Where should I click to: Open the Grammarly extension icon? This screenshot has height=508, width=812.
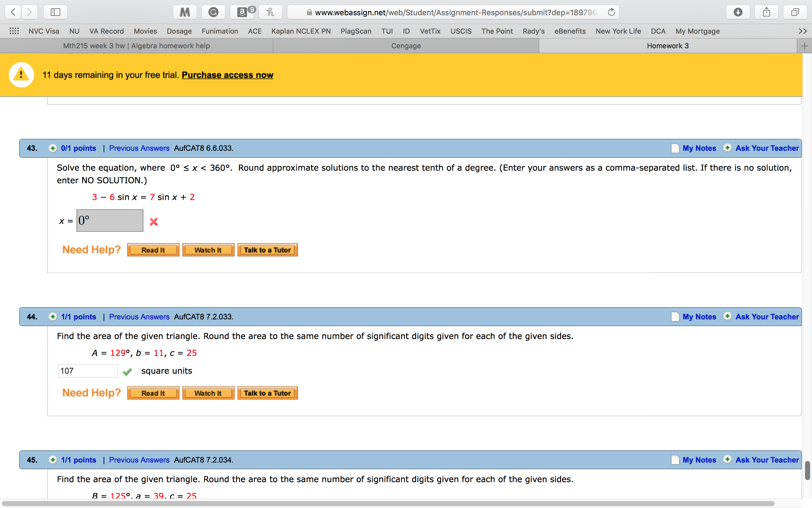coord(213,12)
